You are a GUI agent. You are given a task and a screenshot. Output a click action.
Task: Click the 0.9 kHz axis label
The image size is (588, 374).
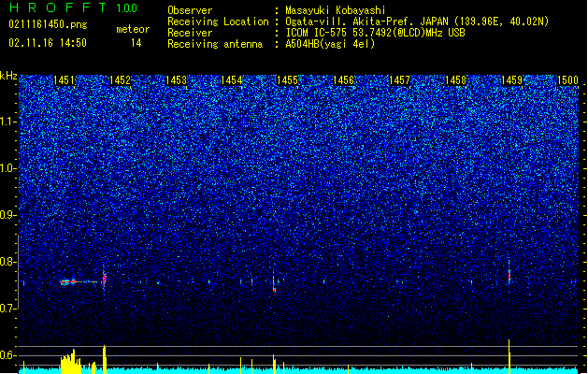tap(8, 215)
